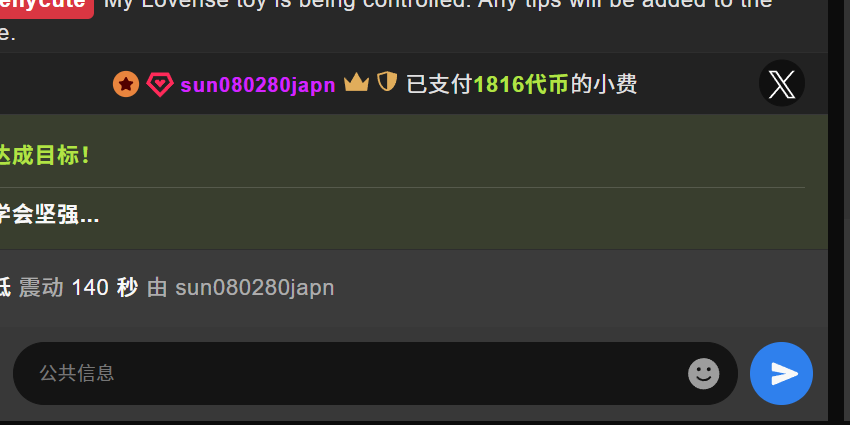Image resolution: width=850 pixels, height=425 pixels.
Task: Click the 的小费 text after tip amount
Action: pyautogui.click(x=604, y=85)
